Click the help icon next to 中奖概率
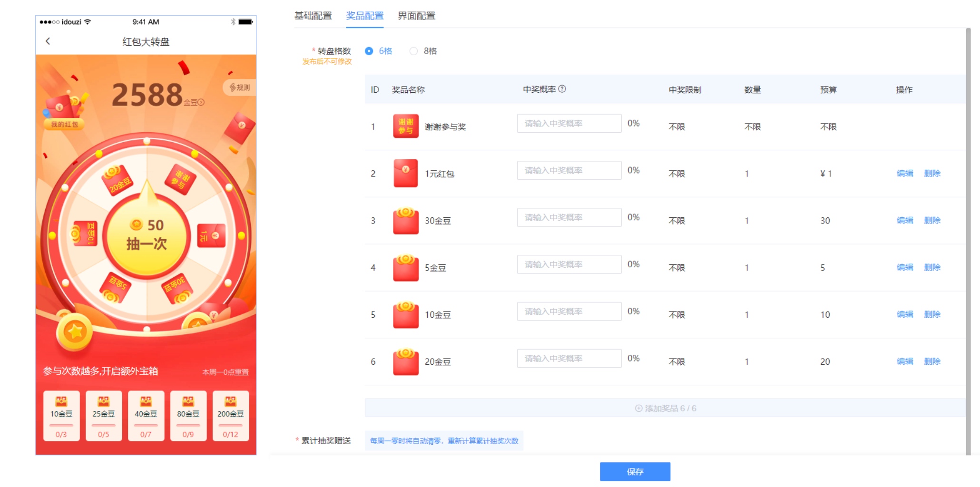This screenshot has width=980, height=487. 562,89
